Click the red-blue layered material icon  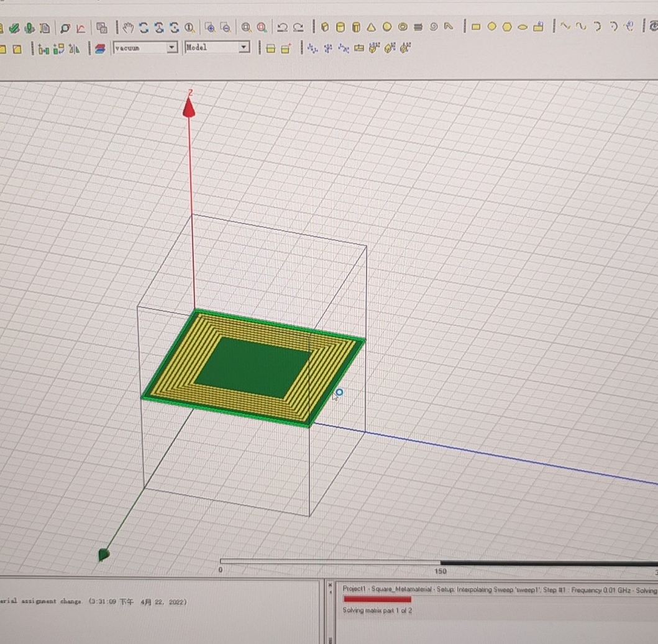point(100,49)
